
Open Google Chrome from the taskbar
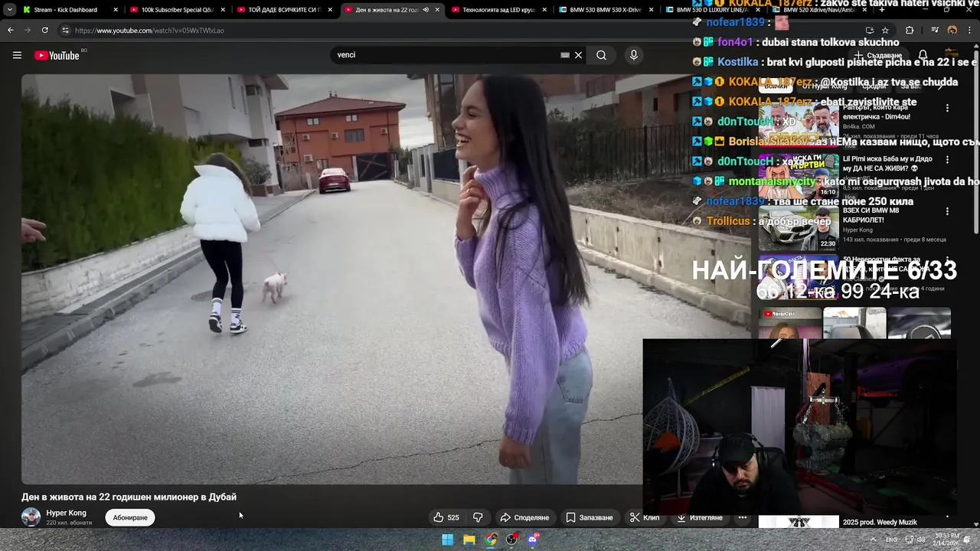491,540
